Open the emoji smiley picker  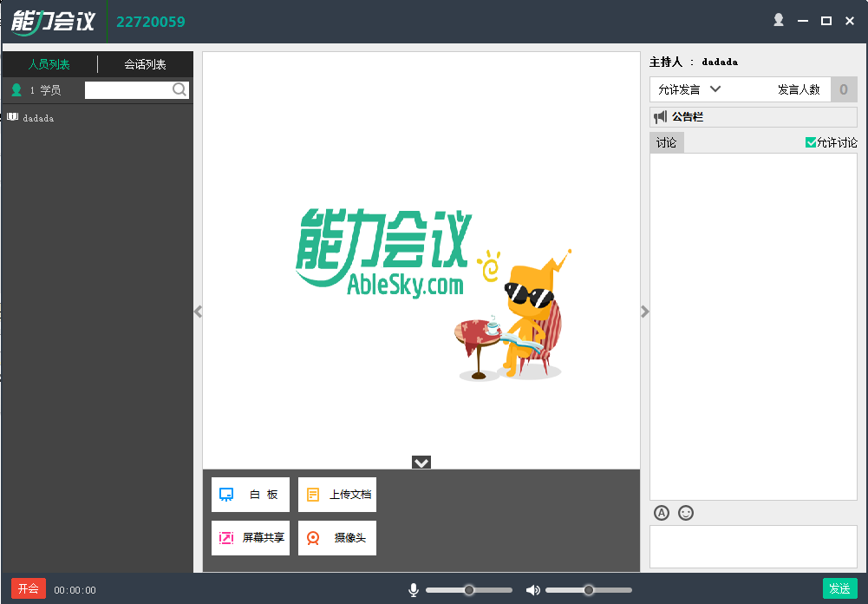coord(686,513)
